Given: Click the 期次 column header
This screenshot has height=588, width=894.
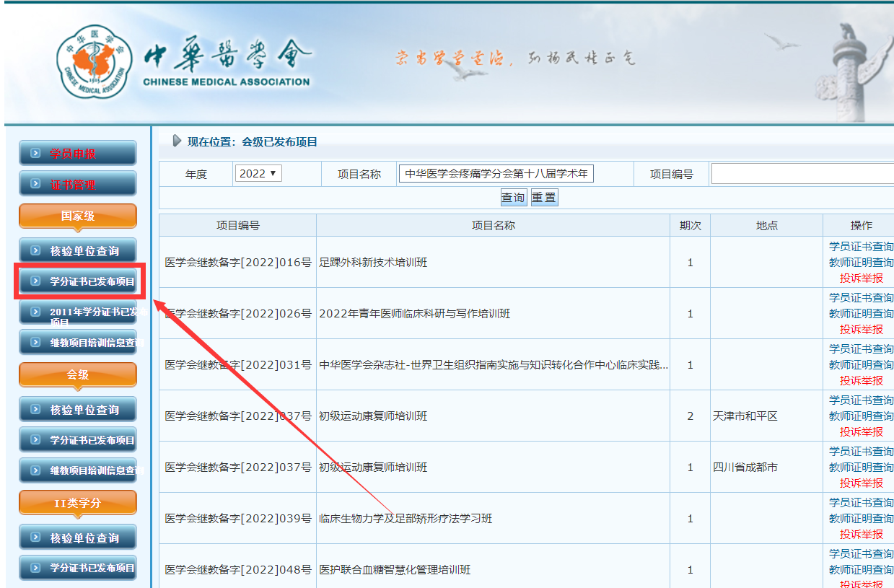Looking at the screenshot, I should (x=690, y=226).
